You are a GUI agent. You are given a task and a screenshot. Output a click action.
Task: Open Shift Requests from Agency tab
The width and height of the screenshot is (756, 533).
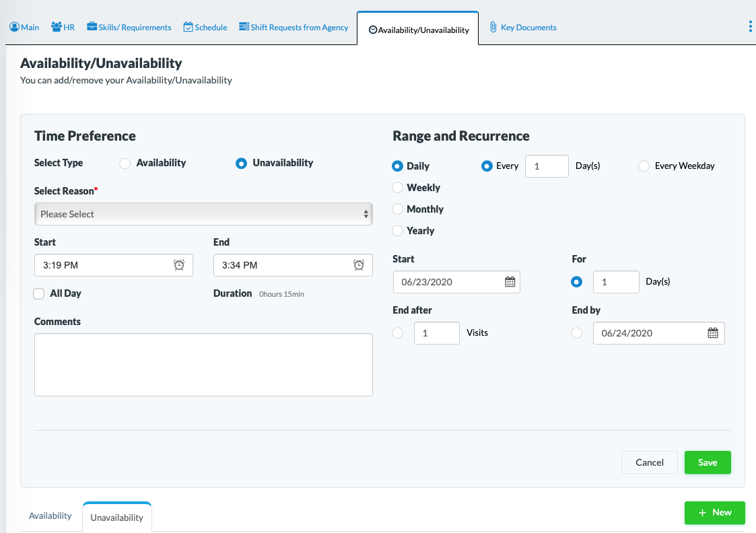[x=294, y=28]
